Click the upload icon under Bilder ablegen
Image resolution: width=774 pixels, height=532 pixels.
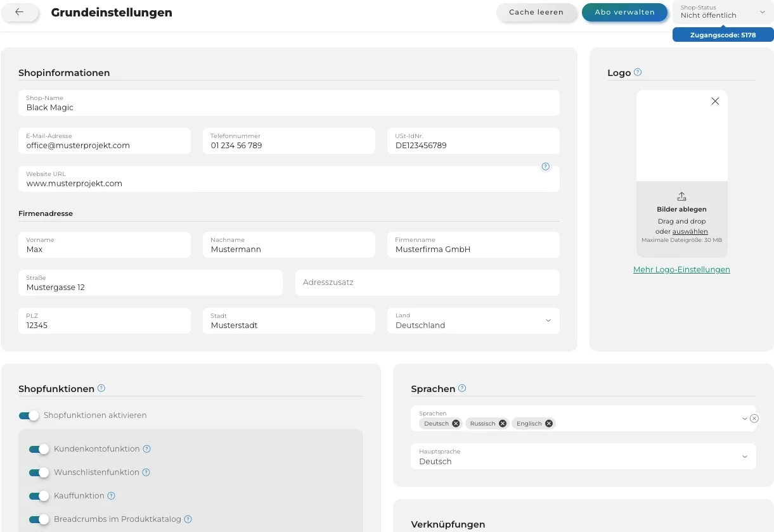[x=681, y=196]
